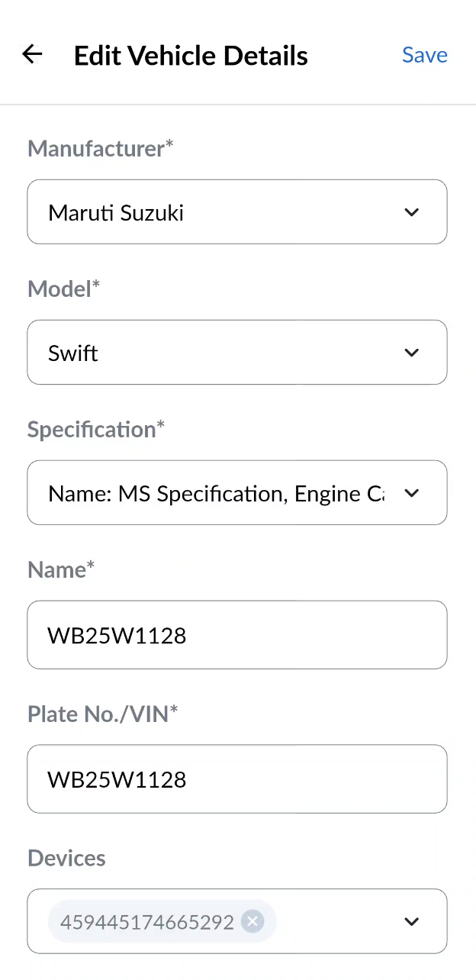Click the Plate No./VIN label
The width and height of the screenshot is (476, 980).
(102, 714)
